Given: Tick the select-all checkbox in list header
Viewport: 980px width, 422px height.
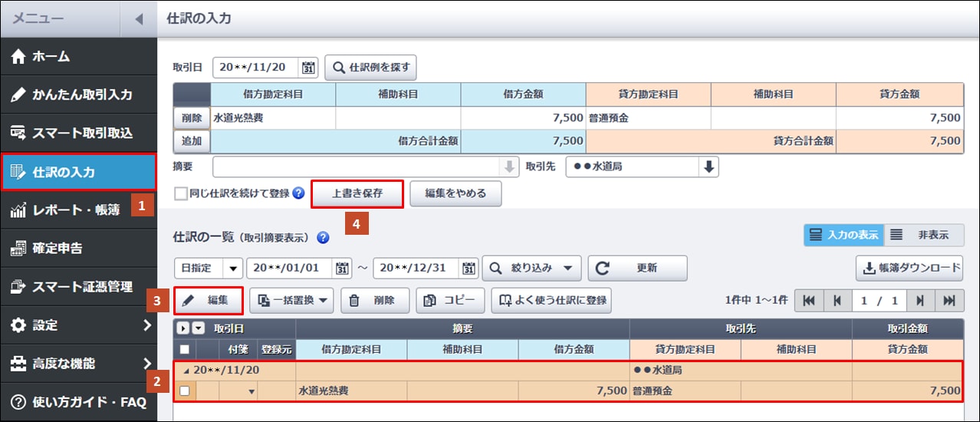Looking at the screenshot, I should point(184,349).
